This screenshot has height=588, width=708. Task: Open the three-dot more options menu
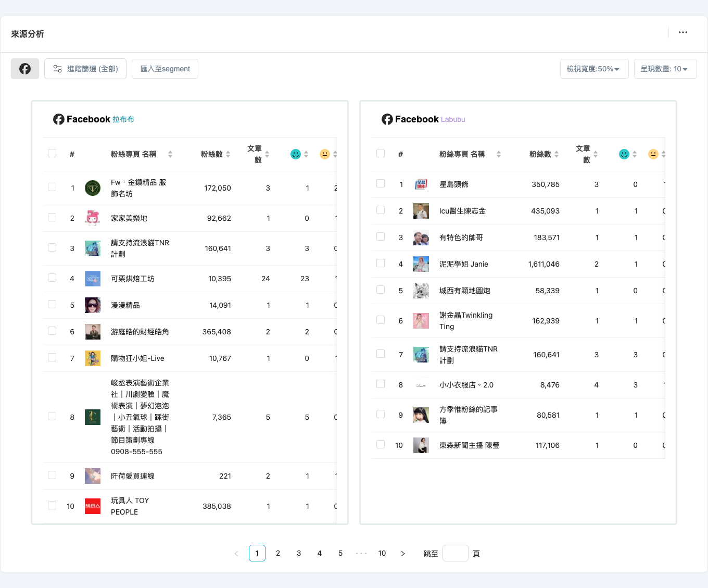click(683, 32)
